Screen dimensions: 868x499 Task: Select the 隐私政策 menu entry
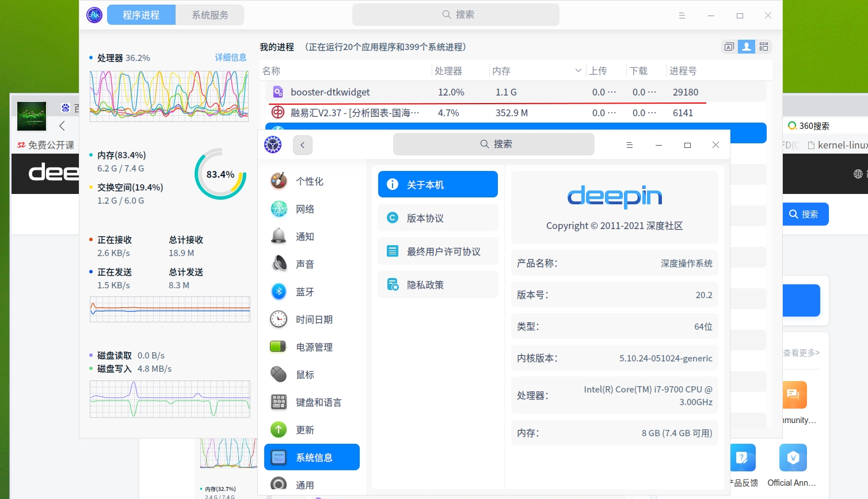click(x=437, y=284)
